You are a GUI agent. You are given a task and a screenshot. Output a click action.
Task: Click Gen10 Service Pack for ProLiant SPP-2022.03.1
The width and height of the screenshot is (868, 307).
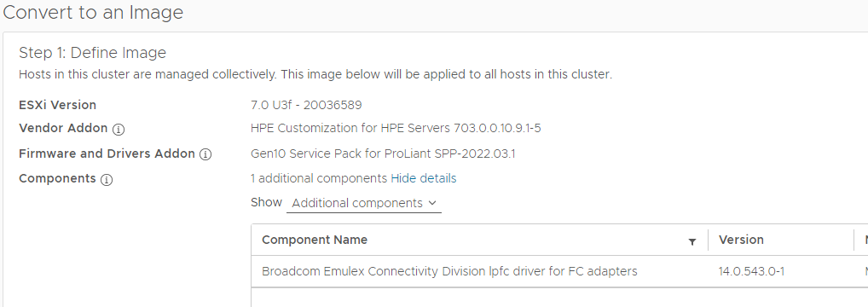[x=383, y=153]
